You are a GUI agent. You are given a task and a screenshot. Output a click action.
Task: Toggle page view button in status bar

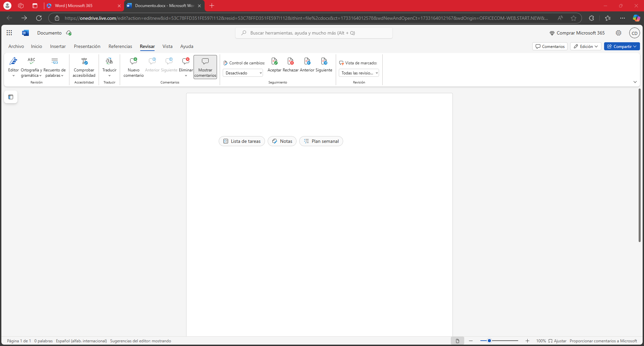tap(457, 341)
